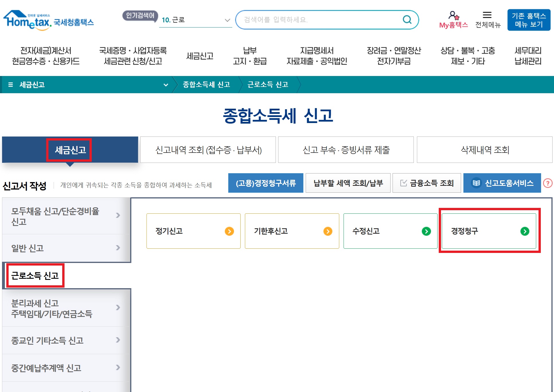
Task: Click the (고용)경정청구서류 button
Action: point(265,183)
